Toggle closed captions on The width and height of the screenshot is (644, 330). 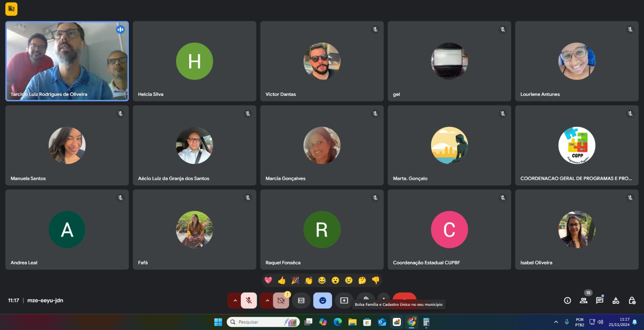301,301
